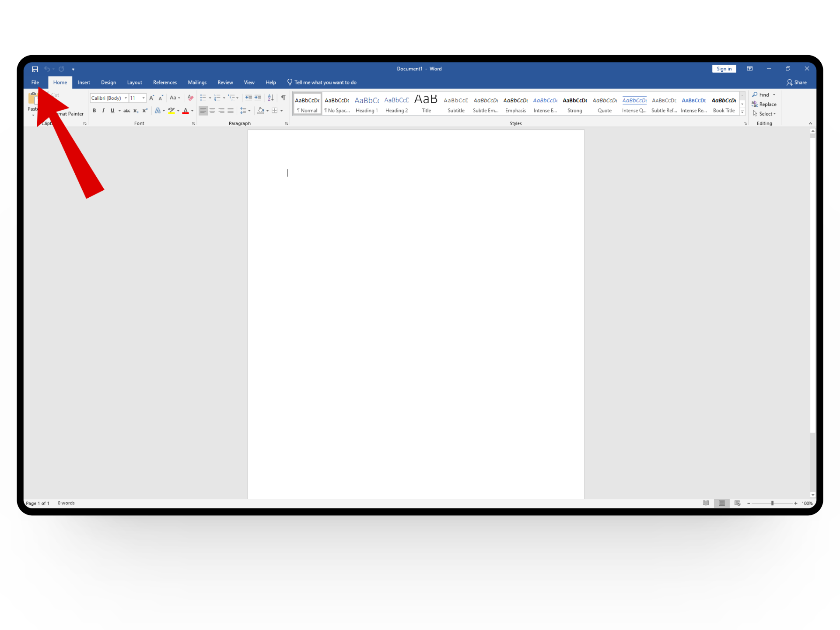Viewport: 840px width, 630px height.
Task: Switch to Read Mode view icon
Action: [x=706, y=503]
